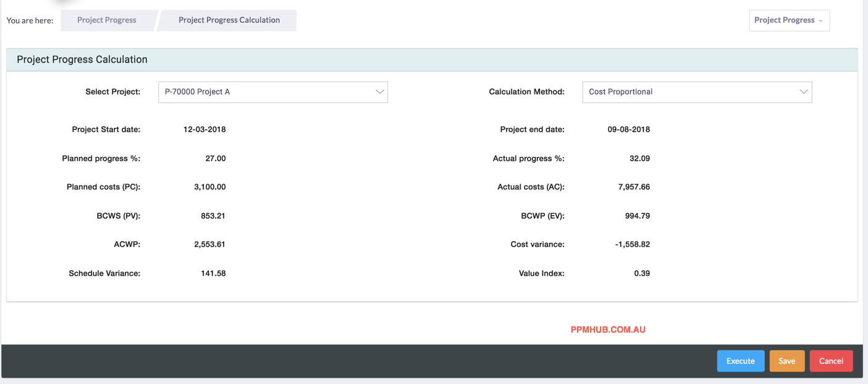Click the Select Project dropdown chevron arrow

click(379, 92)
